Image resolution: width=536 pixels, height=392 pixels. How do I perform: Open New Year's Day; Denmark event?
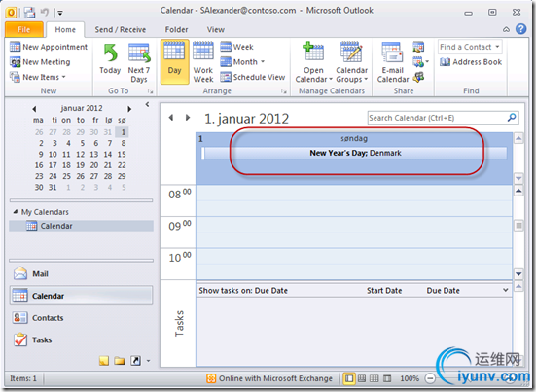pyautogui.click(x=354, y=153)
